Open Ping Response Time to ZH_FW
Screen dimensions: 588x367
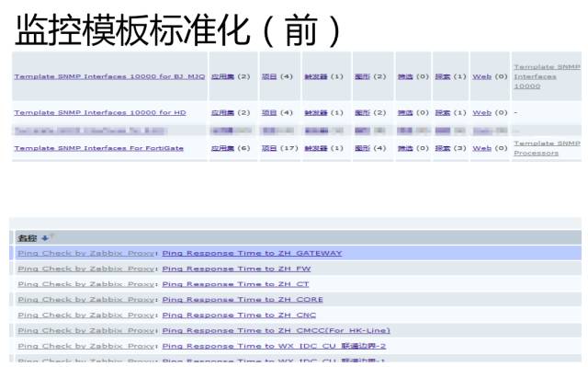pos(236,269)
